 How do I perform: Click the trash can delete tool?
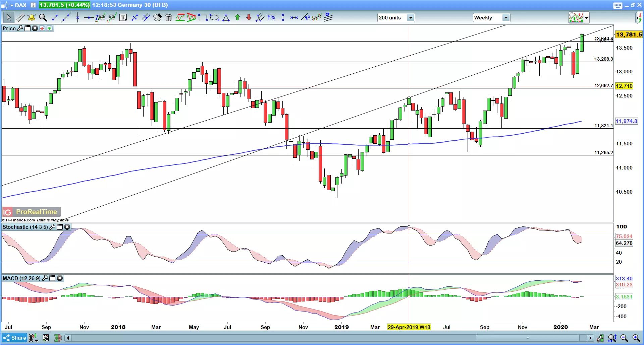pyautogui.click(x=169, y=17)
